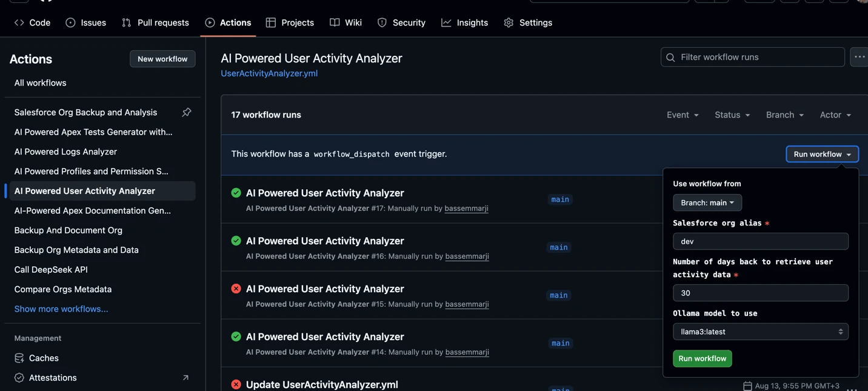868x391 pixels.
Task: Switch to the Pull requests tab
Action: tap(155, 22)
